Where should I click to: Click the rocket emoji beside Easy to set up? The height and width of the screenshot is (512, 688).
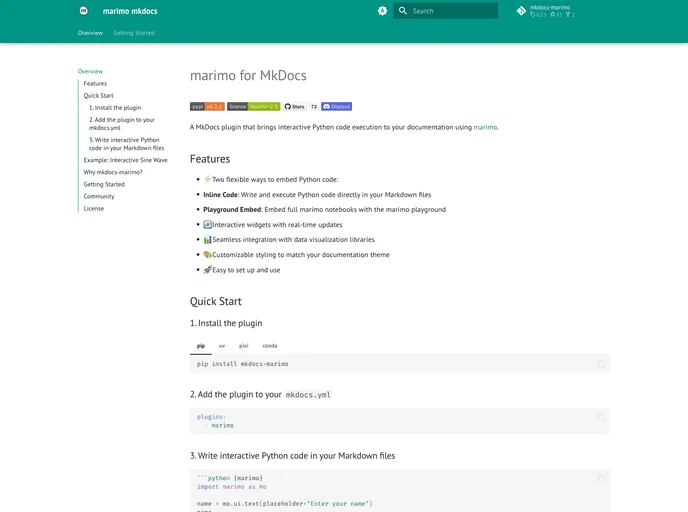[208, 270]
